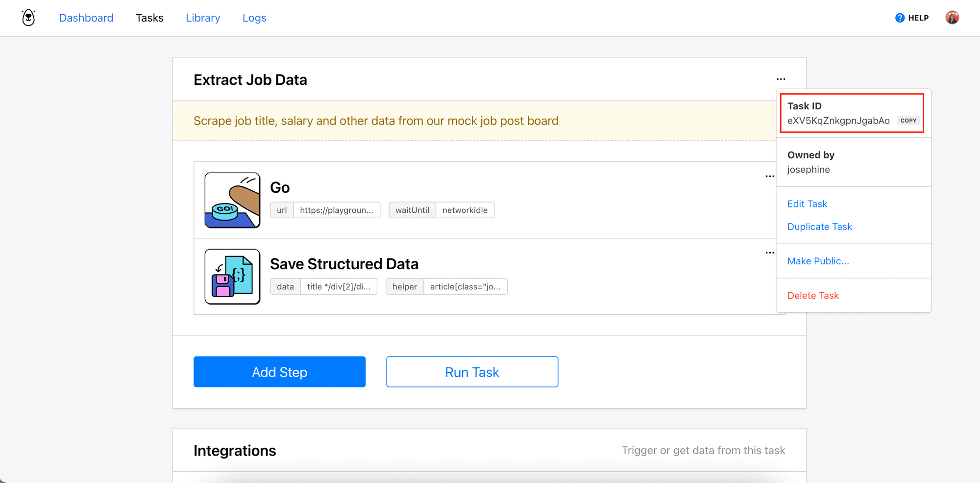Open the three-dot menu for Go step
The width and height of the screenshot is (980, 483).
770,177
